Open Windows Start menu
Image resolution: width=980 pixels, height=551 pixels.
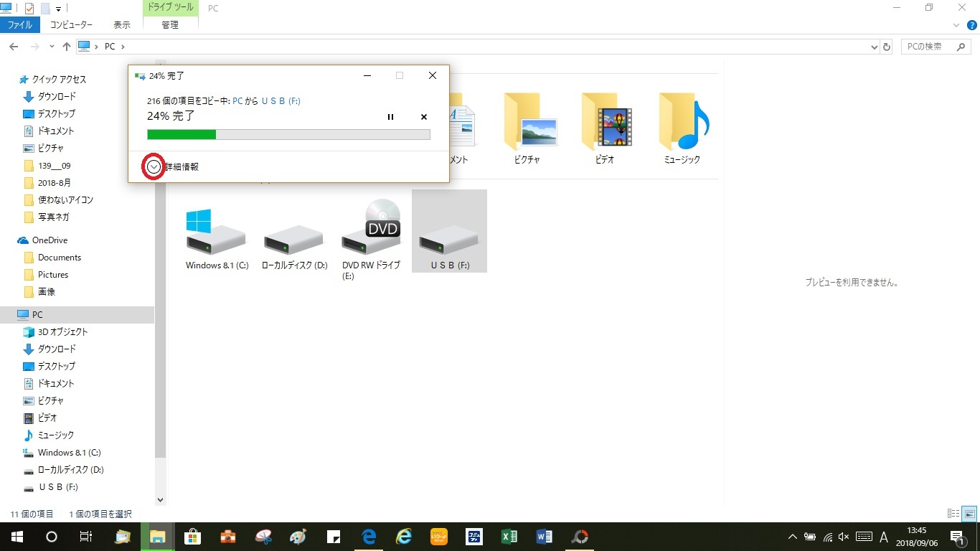[17, 537]
